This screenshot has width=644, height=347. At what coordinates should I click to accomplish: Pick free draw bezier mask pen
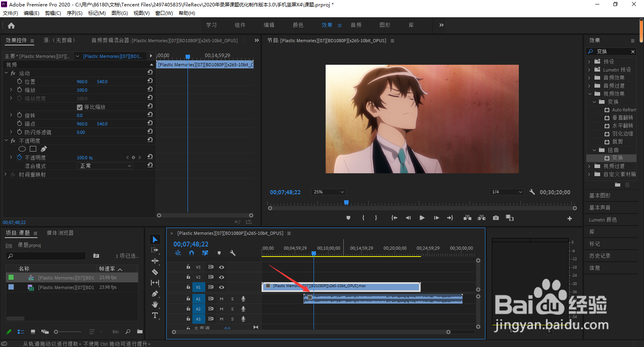44,149
